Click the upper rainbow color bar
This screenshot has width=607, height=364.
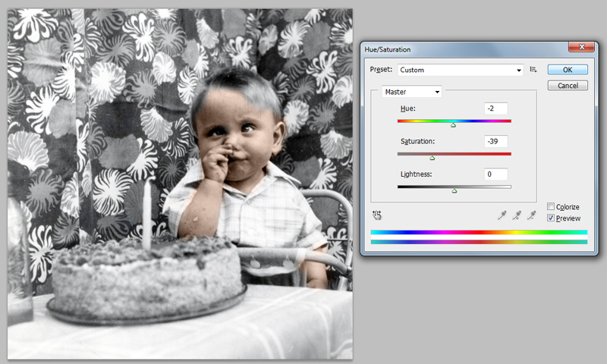[479, 232]
